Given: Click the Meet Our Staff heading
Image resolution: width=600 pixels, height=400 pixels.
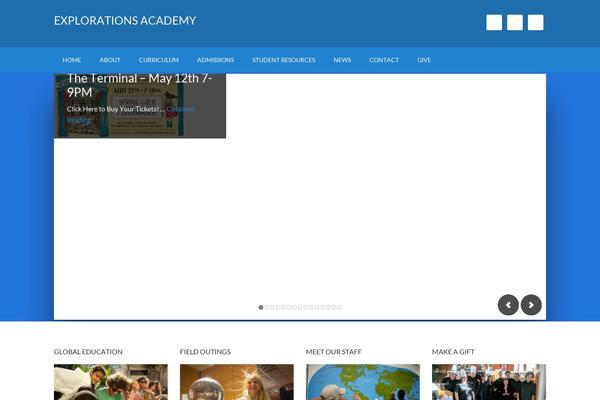Looking at the screenshot, I should [x=333, y=351].
